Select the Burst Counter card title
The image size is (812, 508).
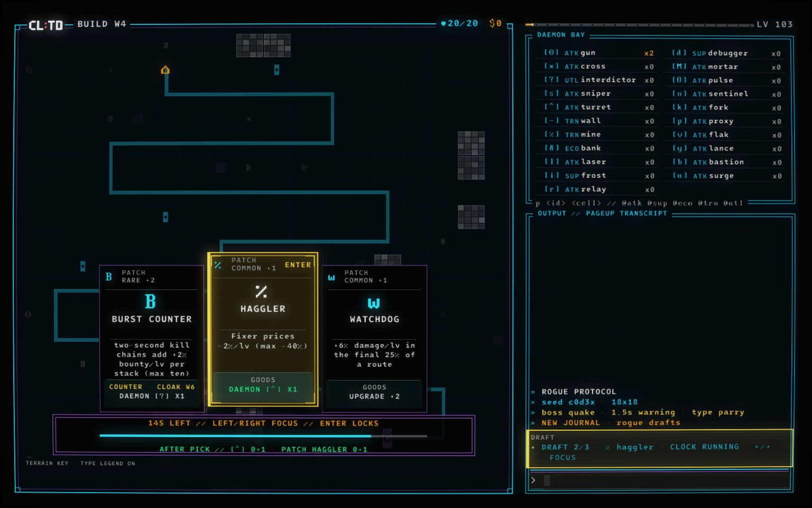[152, 319]
